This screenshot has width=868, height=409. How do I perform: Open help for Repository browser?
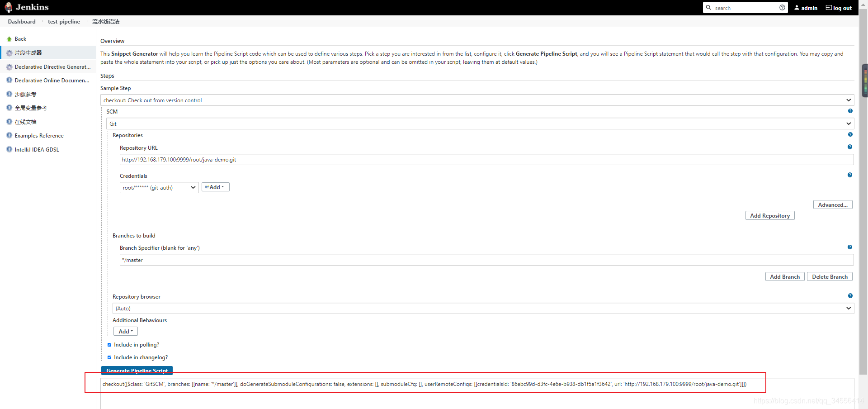[x=850, y=296]
